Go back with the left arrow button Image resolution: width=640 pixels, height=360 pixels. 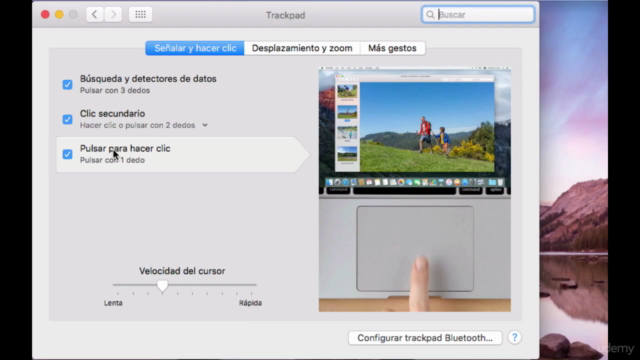pyautogui.click(x=94, y=15)
